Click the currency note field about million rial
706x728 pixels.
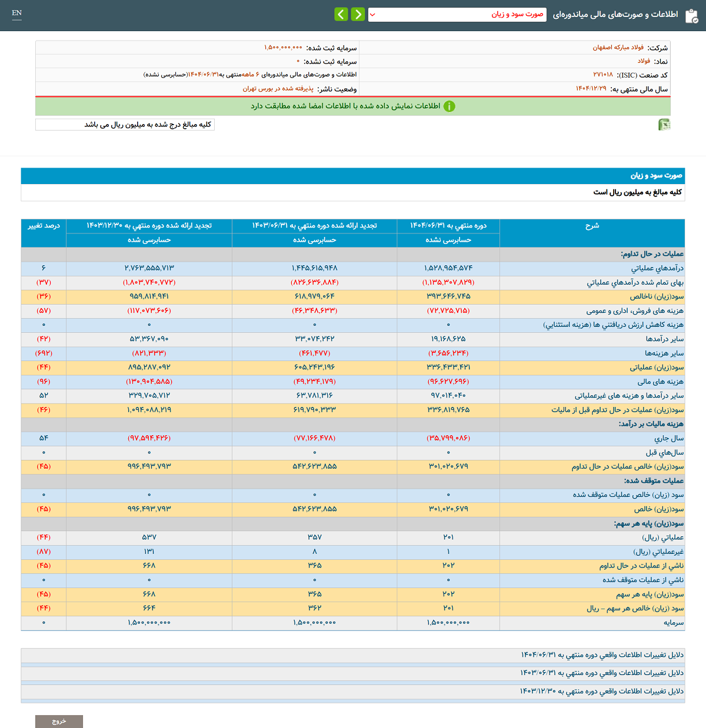coord(125,125)
